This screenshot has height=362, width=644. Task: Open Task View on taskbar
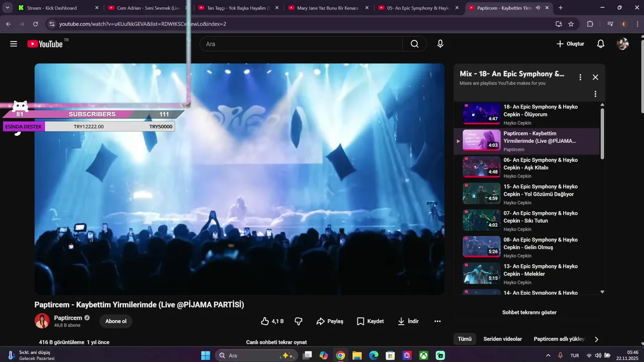pos(307,355)
